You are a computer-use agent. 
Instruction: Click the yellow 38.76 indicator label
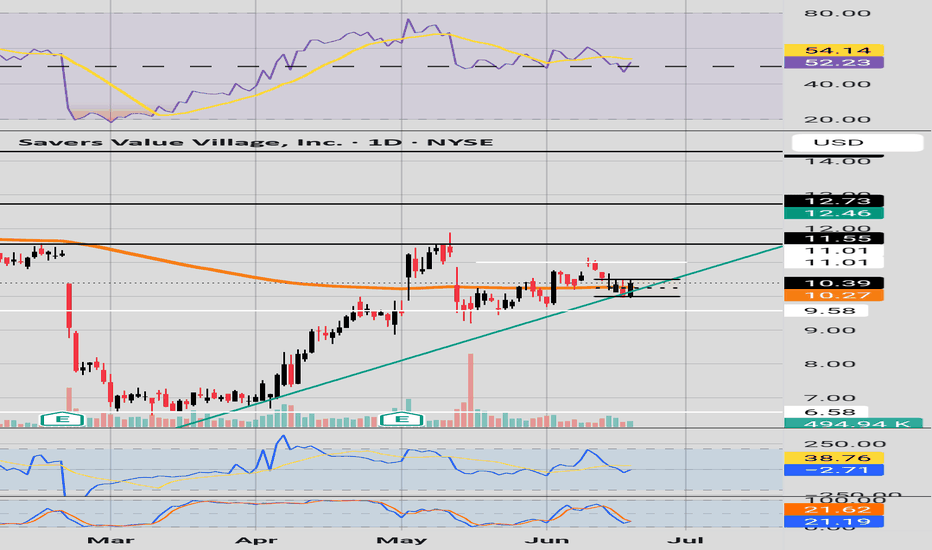834,458
